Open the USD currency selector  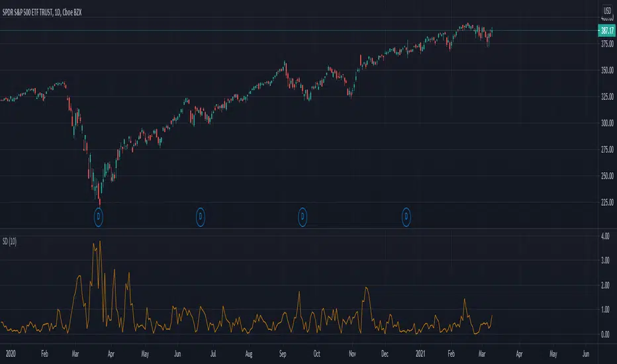607,11
